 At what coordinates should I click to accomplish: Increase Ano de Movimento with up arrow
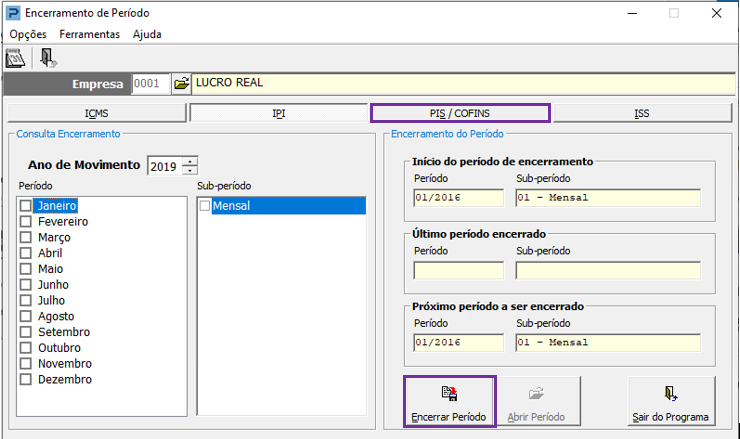190,161
